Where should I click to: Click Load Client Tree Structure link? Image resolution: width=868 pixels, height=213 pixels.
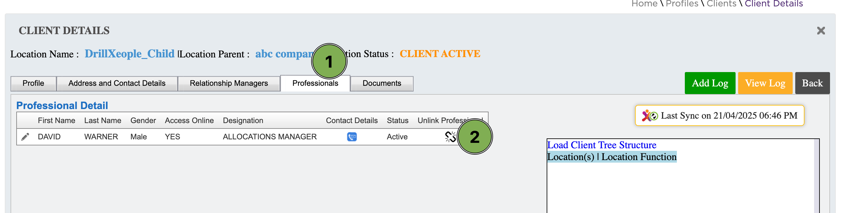pos(602,145)
